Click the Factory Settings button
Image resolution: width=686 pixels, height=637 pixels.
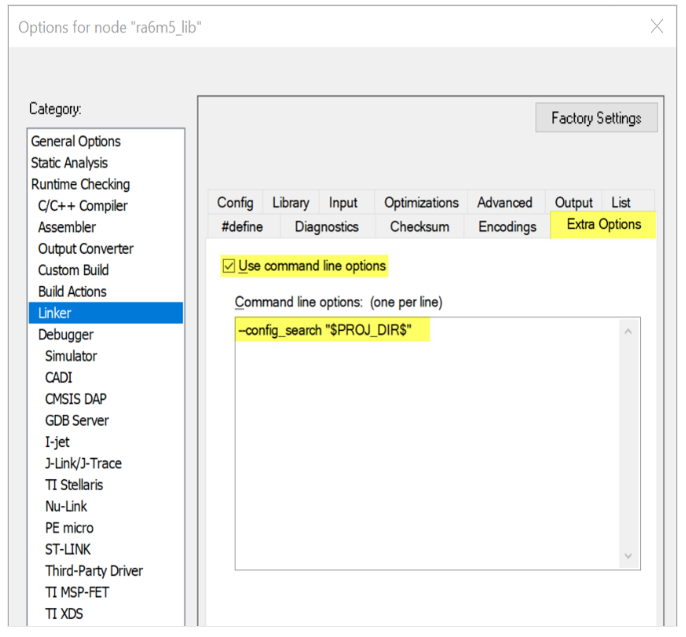coord(596,117)
